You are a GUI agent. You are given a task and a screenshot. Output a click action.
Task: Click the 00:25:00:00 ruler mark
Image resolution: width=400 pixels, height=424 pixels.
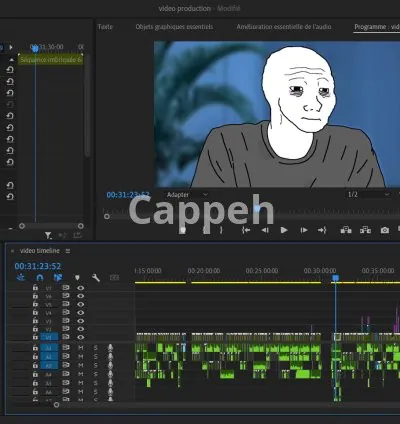[262, 271]
